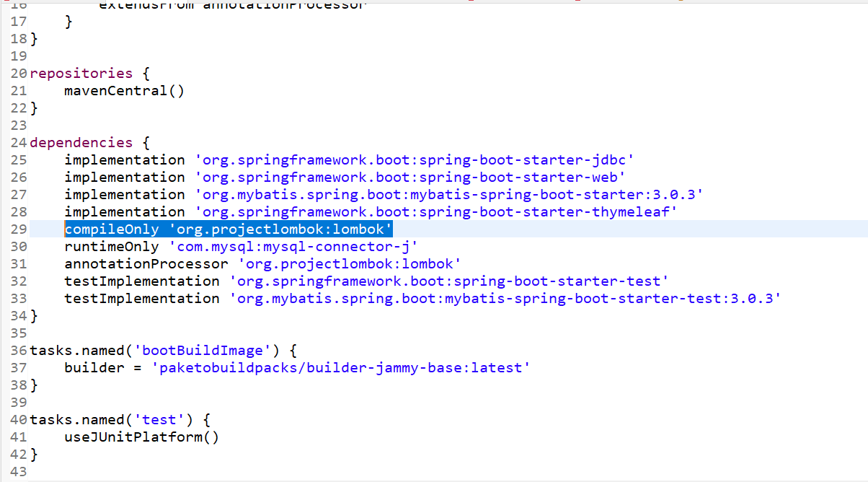Image resolution: width=868 pixels, height=482 pixels.
Task: Click the 'paketobuildpacks/builder-jammy-base:latest' string
Action: [341, 368]
